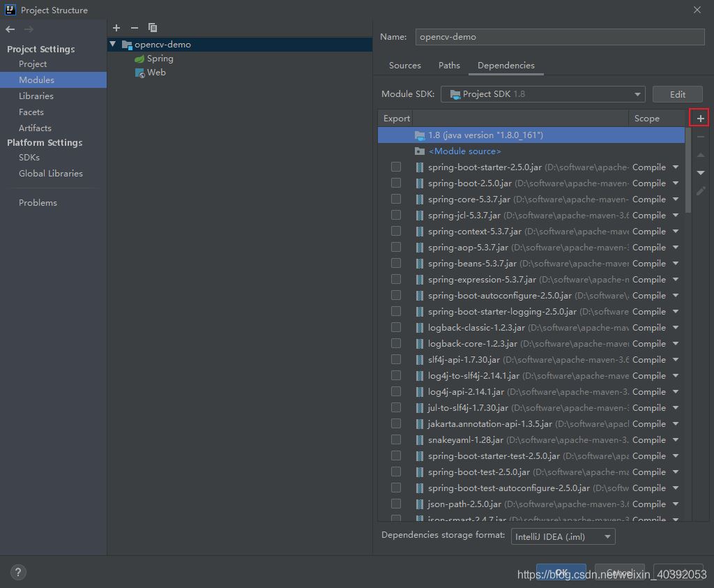Click the Edit SDK button
Image resolution: width=714 pixels, height=588 pixels.
(678, 94)
